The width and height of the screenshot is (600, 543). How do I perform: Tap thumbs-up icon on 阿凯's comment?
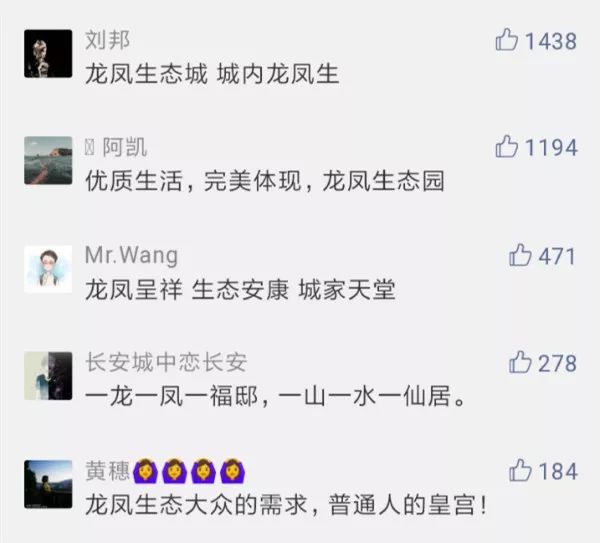(506, 147)
